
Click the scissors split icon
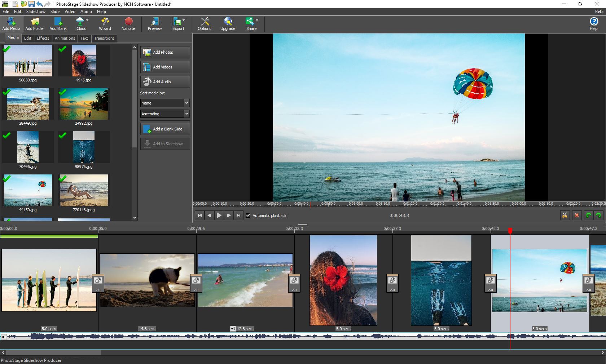565,215
